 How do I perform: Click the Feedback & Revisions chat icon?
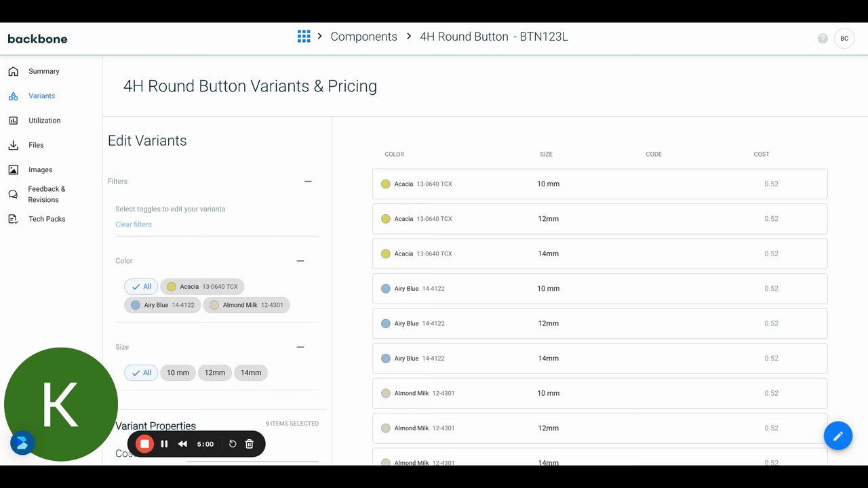pyautogui.click(x=13, y=195)
